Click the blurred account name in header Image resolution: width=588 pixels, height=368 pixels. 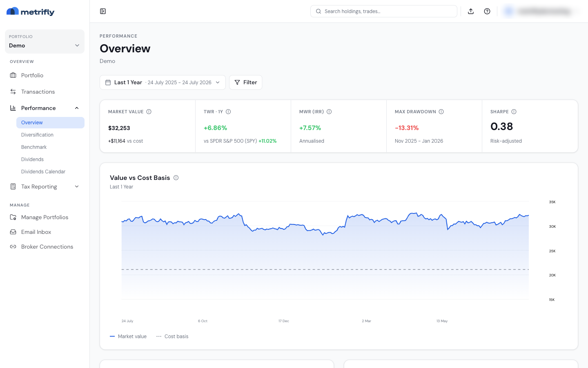tap(544, 11)
